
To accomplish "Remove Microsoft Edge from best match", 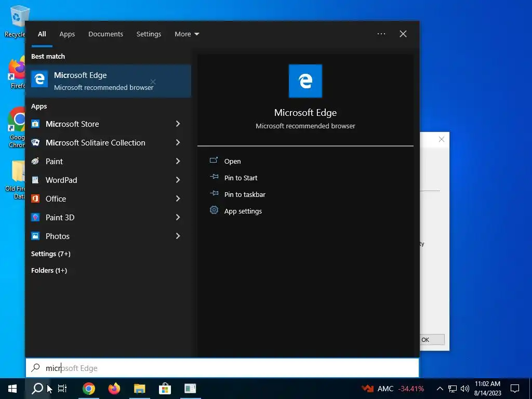I will click(x=153, y=82).
